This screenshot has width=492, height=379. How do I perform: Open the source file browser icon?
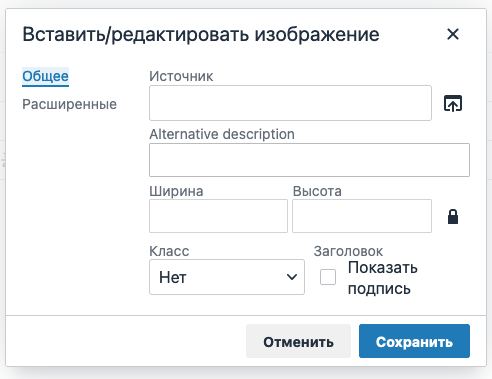pyautogui.click(x=453, y=103)
